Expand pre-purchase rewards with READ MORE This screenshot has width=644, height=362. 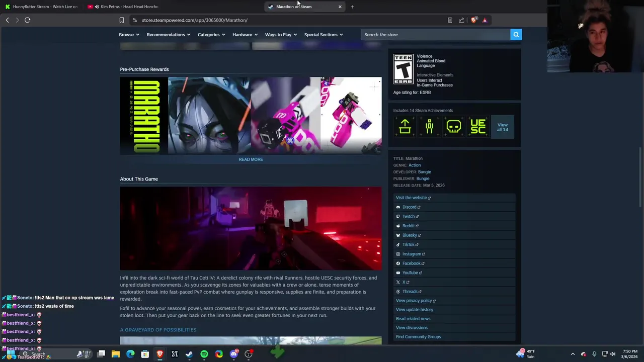tap(251, 159)
